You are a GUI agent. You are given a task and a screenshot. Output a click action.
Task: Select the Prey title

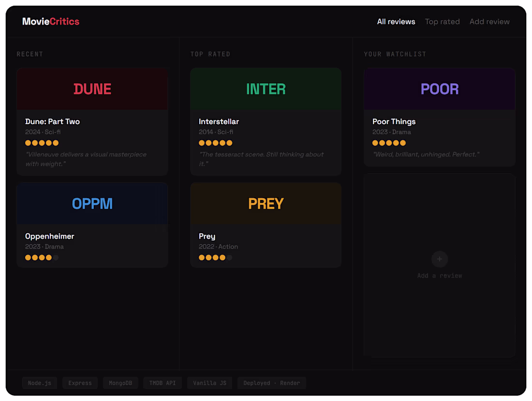pyautogui.click(x=207, y=236)
